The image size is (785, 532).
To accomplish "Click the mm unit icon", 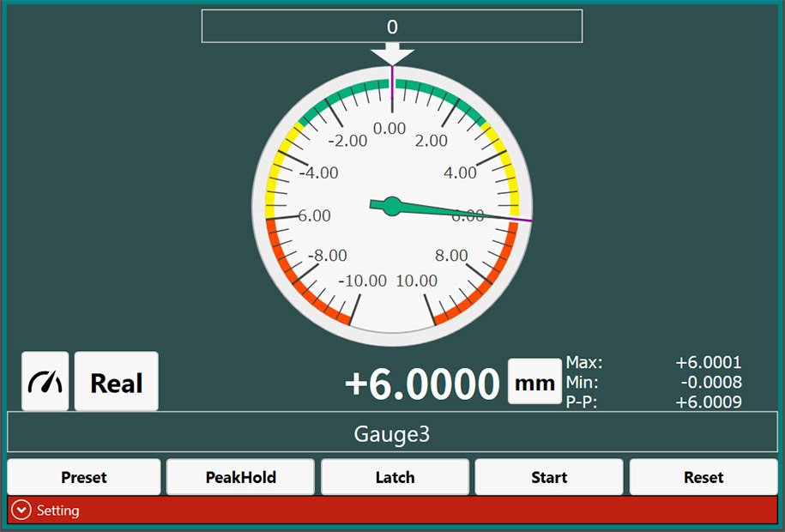I will [534, 381].
